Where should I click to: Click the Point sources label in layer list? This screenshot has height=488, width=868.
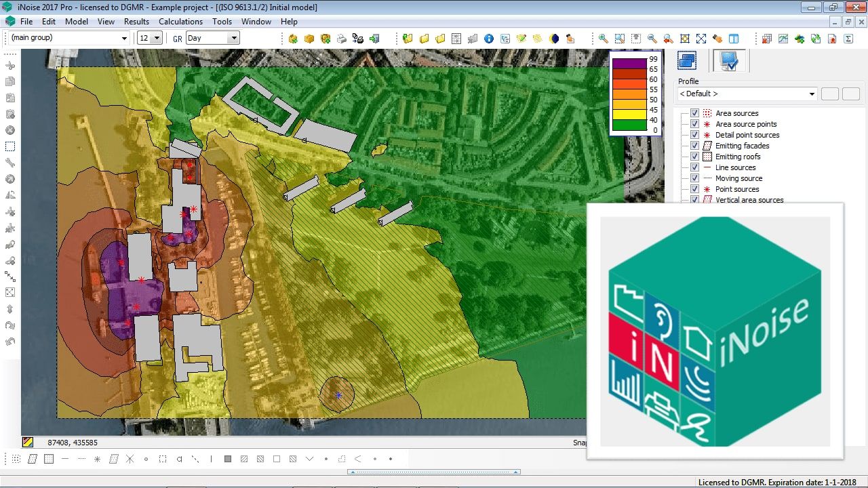click(x=737, y=189)
